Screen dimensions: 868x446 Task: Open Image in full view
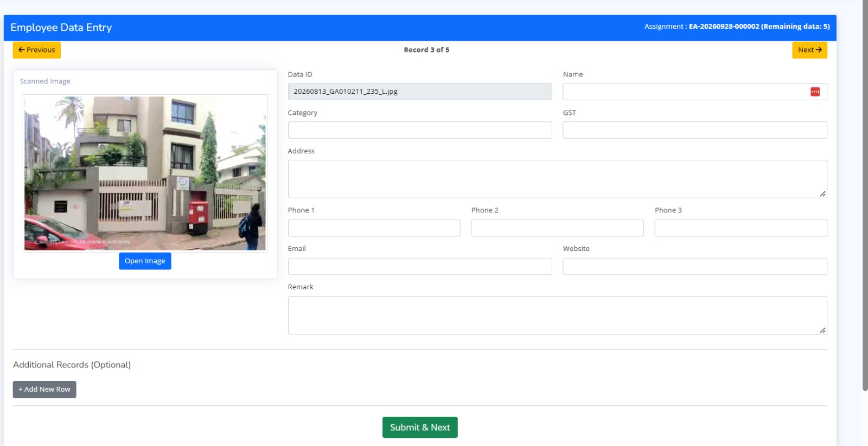coord(145,261)
